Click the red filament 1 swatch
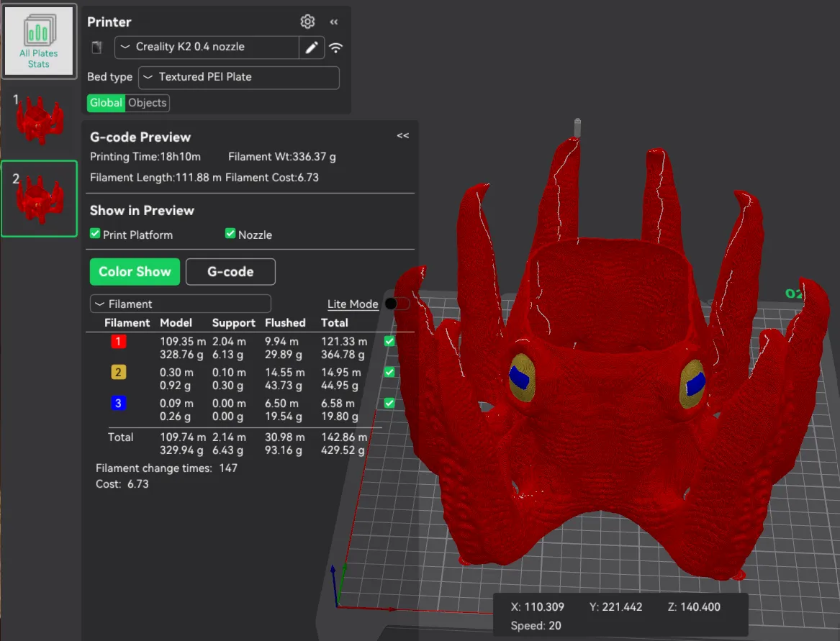This screenshot has height=641, width=840. pyautogui.click(x=118, y=341)
